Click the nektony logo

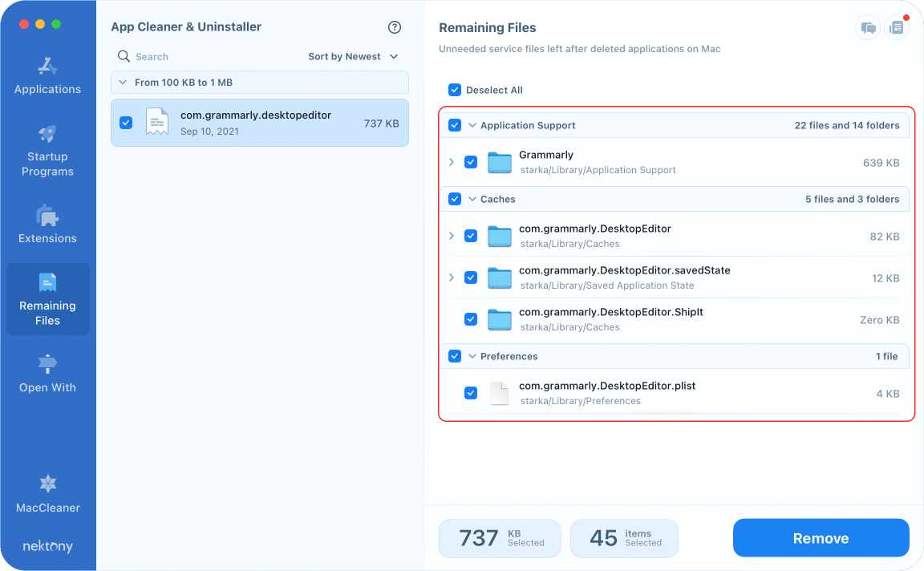click(48, 546)
